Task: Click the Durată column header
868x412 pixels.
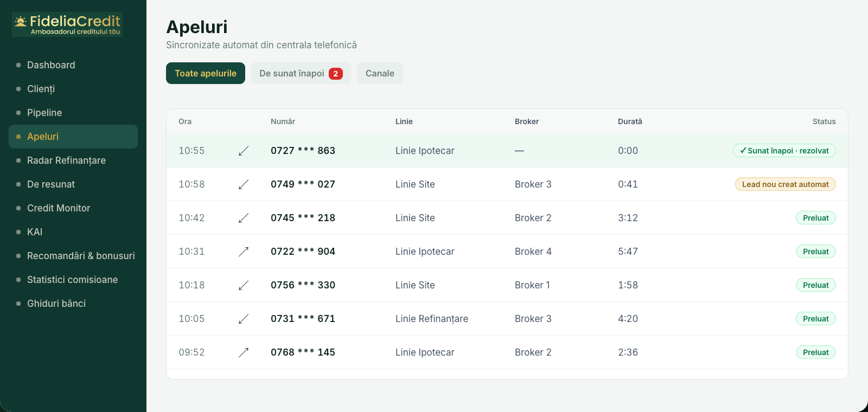Action: (630, 121)
